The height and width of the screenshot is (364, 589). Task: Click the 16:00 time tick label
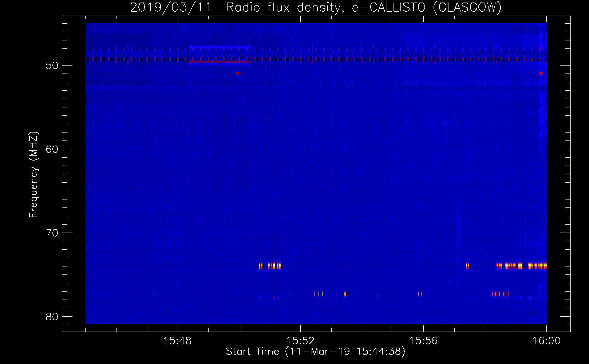546,341
